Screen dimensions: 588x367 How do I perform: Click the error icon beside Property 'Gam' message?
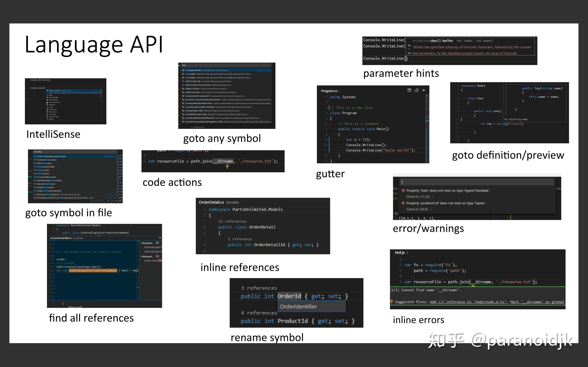pos(403,191)
